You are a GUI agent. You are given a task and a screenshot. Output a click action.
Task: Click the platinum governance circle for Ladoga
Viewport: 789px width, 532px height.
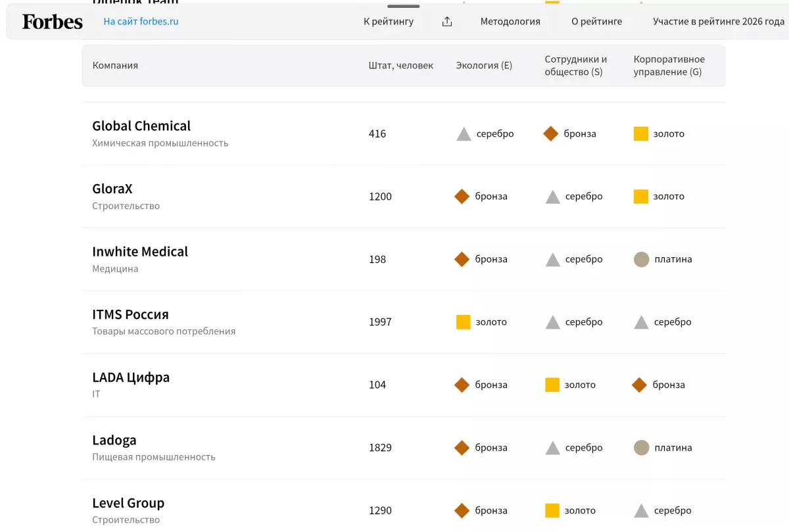pyautogui.click(x=641, y=447)
